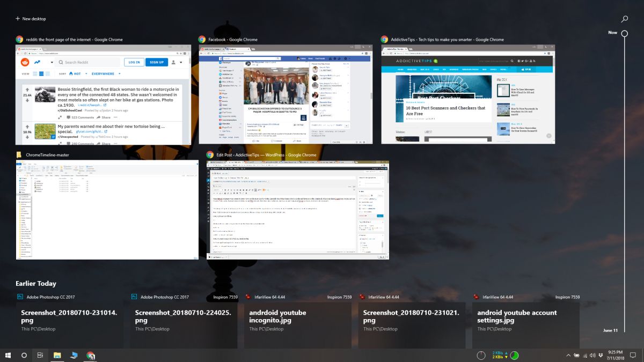Click the Chrome icon beside Edit Post title
Viewport: 644px width, 362px height.
(210, 155)
